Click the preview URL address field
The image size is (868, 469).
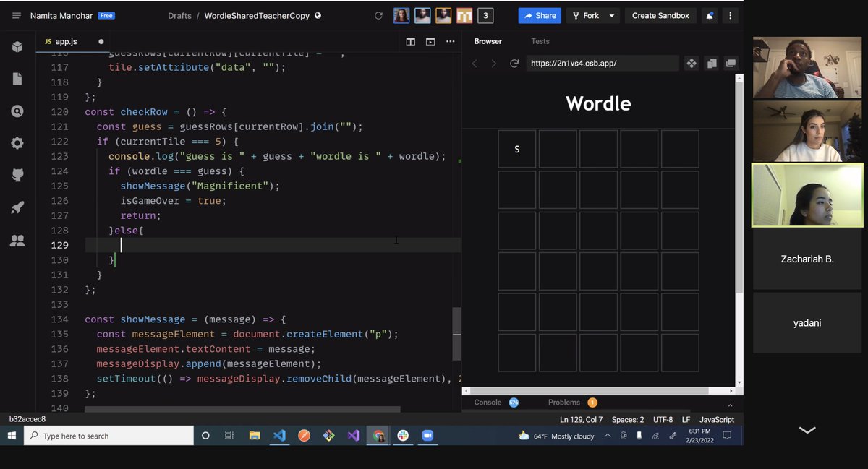point(602,64)
